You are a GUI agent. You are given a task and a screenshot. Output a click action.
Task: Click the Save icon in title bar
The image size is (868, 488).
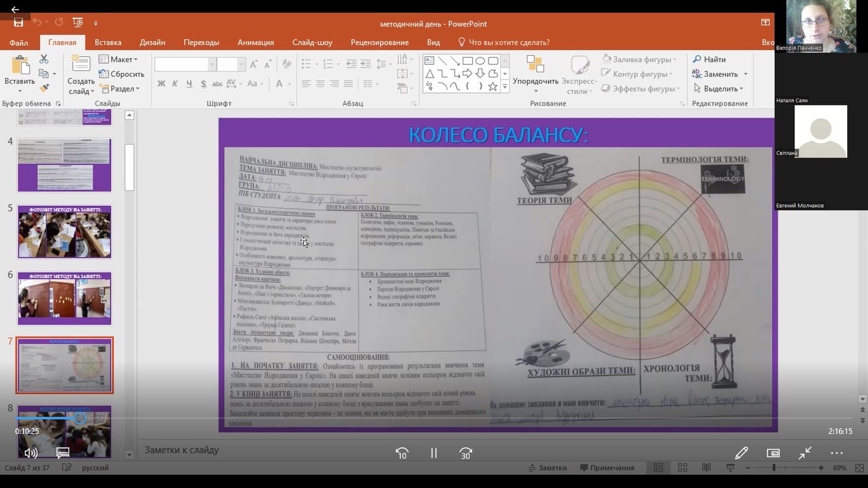[x=18, y=23]
